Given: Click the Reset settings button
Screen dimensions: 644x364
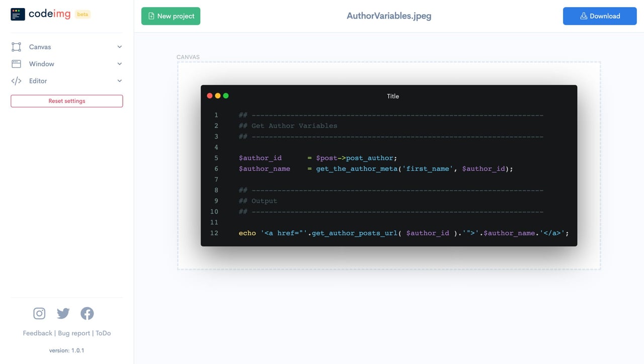Looking at the screenshot, I should tap(66, 101).
